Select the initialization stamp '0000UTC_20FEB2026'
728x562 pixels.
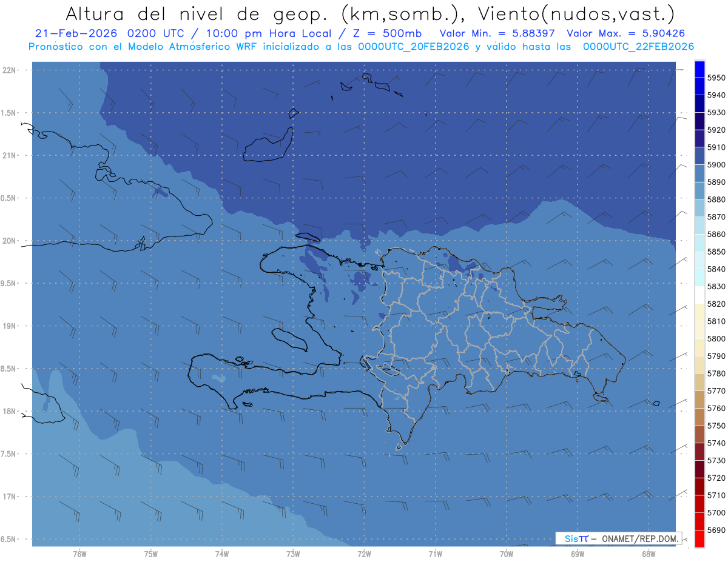point(414,47)
